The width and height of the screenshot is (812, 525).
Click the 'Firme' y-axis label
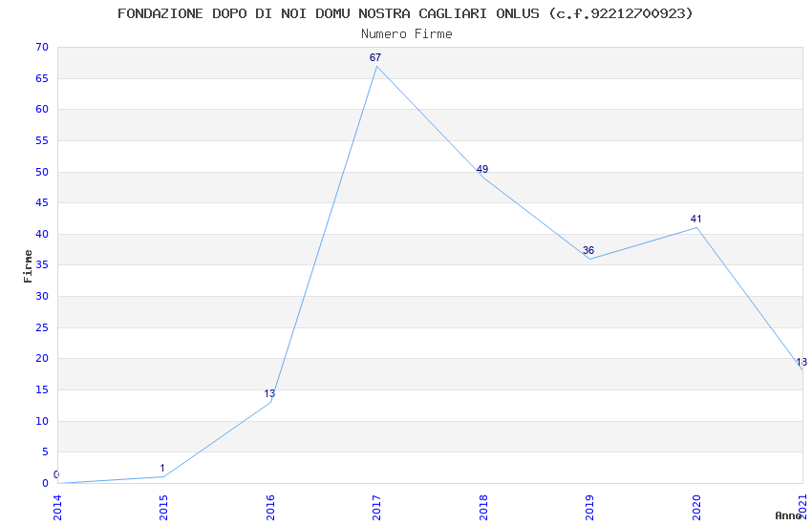(x=28, y=266)
